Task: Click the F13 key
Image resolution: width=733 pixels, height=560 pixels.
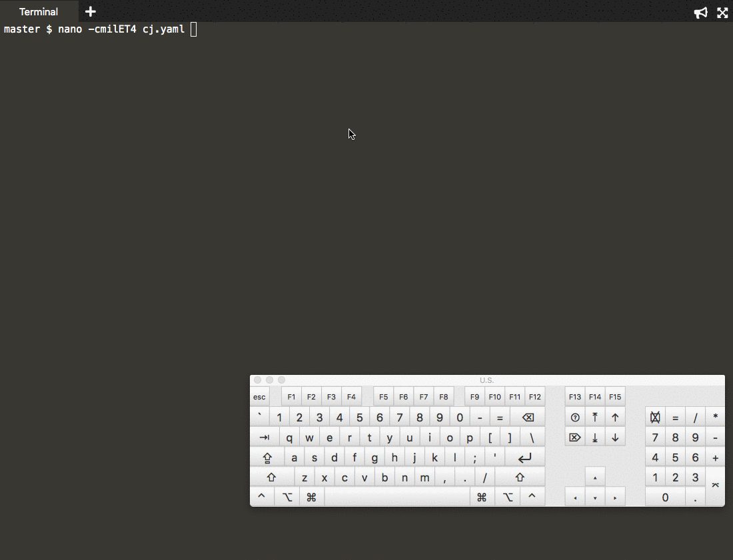Action: click(575, 397)
